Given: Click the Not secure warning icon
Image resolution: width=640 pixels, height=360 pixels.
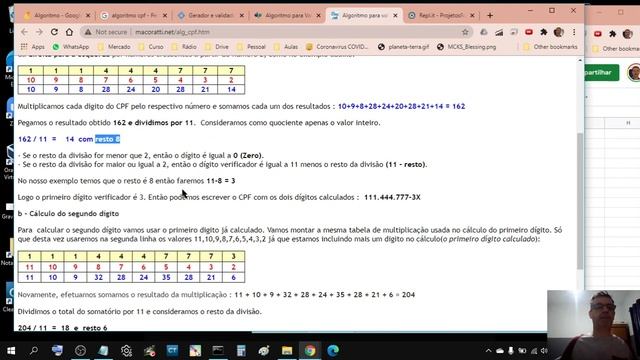Looking at the screenshot, I should (x=87, y=32).
